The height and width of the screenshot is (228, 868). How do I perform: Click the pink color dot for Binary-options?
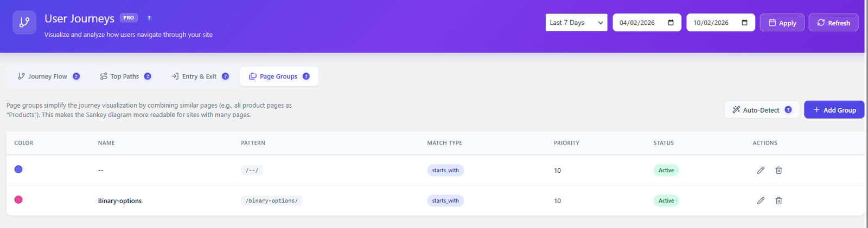pyautogui.click(x=18, y=200)
